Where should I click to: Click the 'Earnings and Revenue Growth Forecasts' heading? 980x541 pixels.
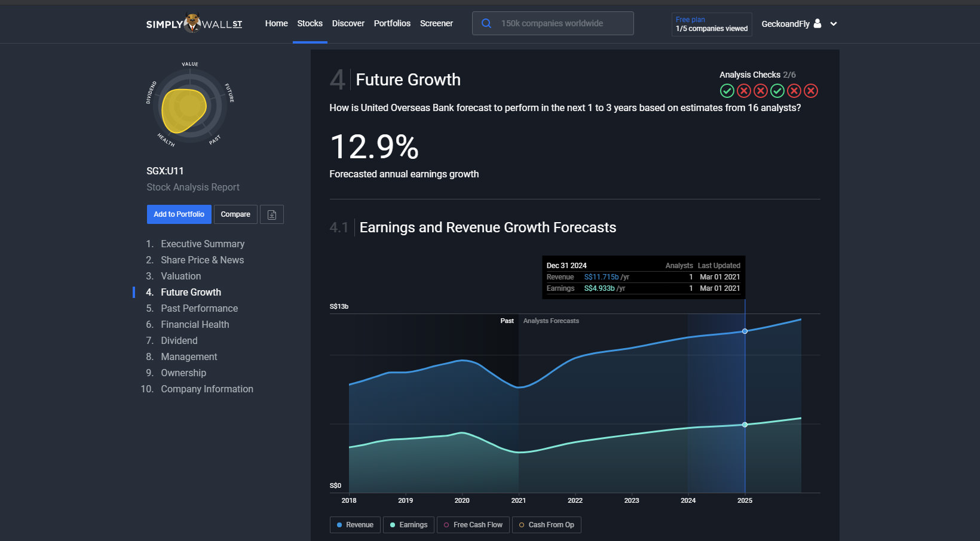click(488, 228)
